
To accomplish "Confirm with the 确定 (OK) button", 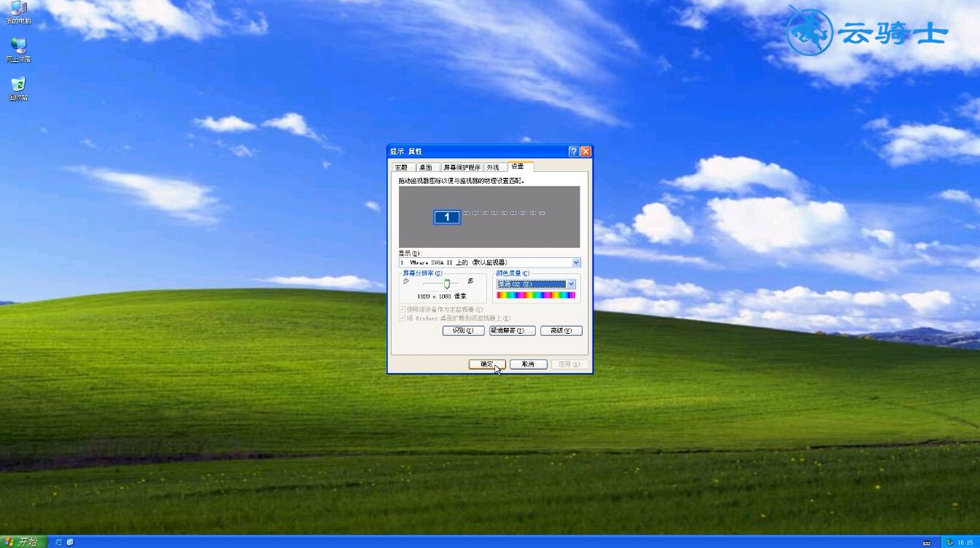I will point(487,364).
